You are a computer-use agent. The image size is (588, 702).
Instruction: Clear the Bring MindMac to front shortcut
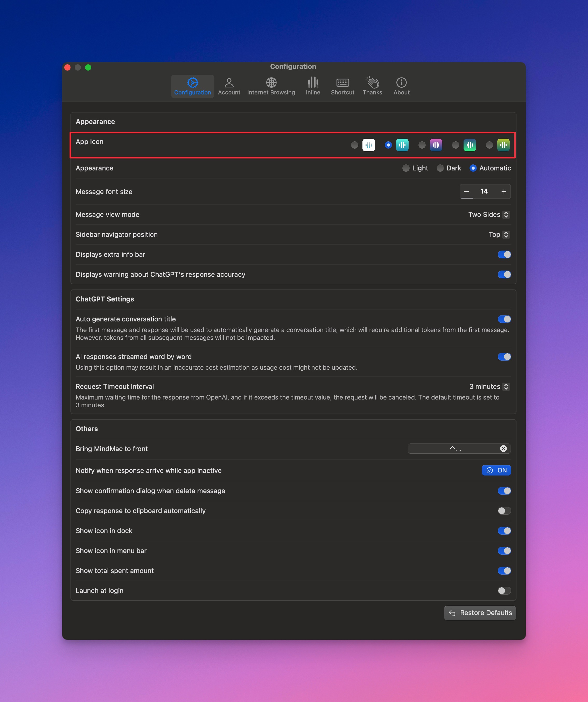pyautogui.click(x=503, y=449)
